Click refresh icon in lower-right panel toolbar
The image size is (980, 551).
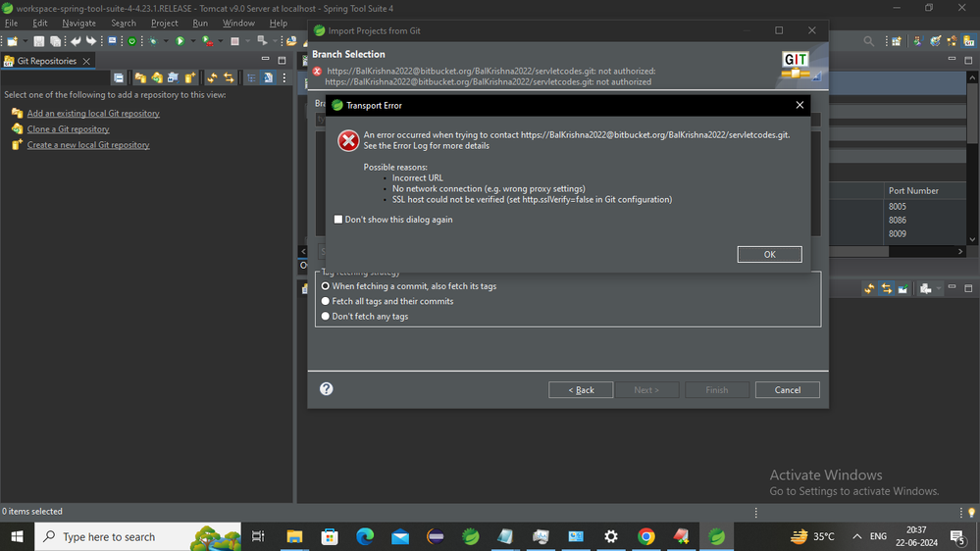[869, 288]
